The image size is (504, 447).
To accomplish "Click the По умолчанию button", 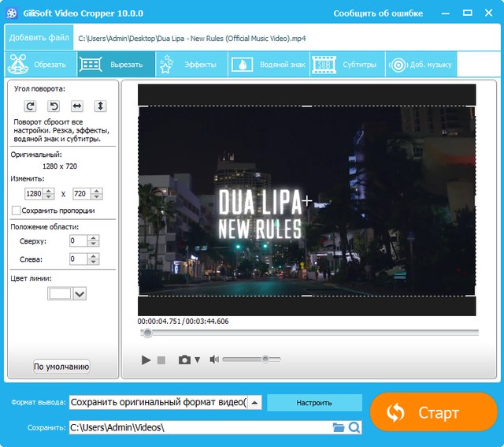I will 61,367.
